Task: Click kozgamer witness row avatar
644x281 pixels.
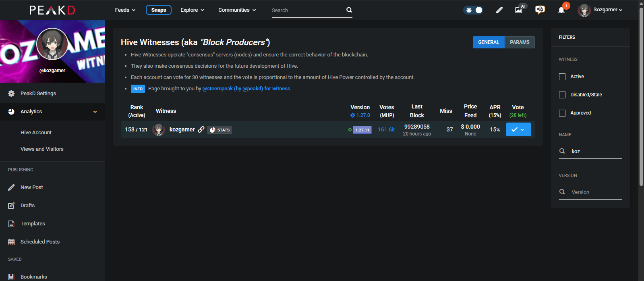Action: coord(159,129)
